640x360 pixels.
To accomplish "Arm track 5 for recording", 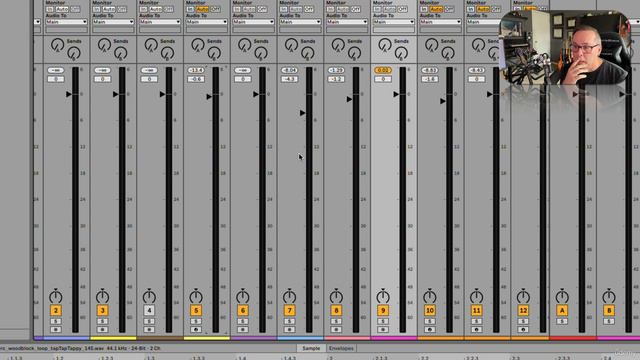I will (196, 329).
